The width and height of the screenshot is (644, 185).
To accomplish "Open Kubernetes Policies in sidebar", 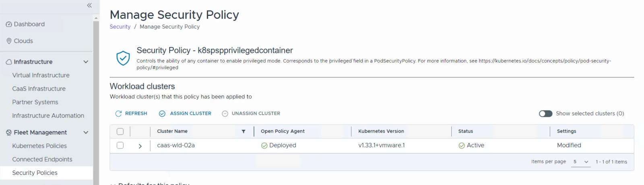I will click(39, 146).
